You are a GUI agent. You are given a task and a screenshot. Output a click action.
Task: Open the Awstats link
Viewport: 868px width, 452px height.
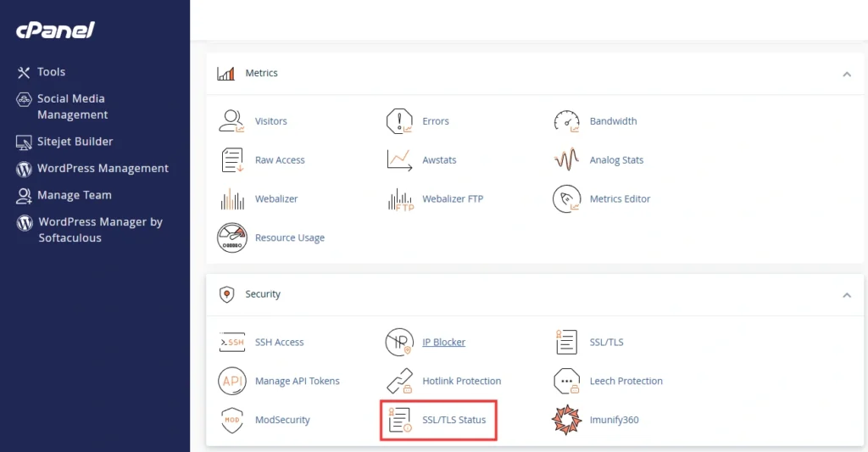click(x=440, y=160)
